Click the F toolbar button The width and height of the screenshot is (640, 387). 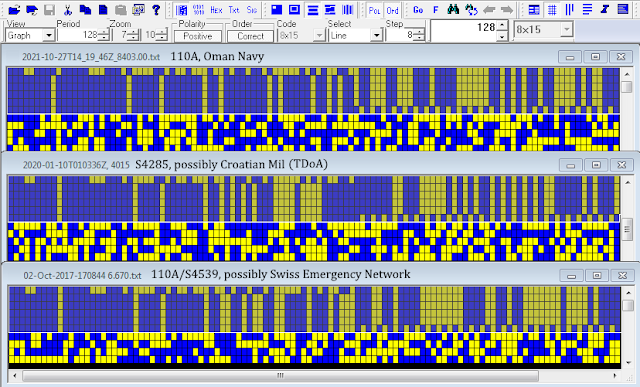coord(436,10)
